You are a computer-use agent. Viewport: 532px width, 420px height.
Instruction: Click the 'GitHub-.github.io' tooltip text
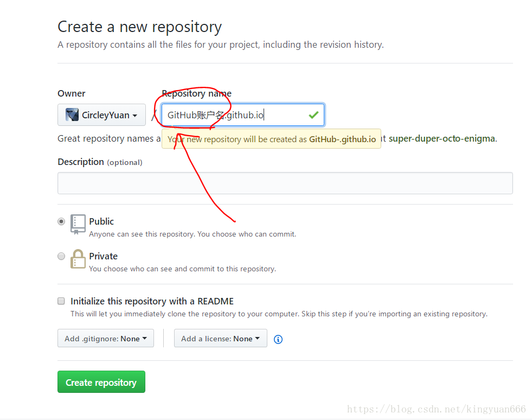342,139
